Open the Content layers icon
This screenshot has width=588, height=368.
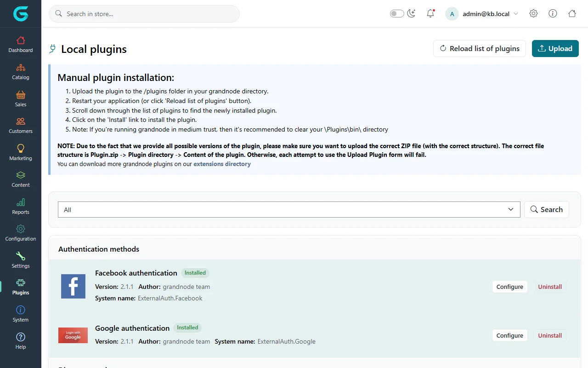pyautogui.click(x=21, y=175)
